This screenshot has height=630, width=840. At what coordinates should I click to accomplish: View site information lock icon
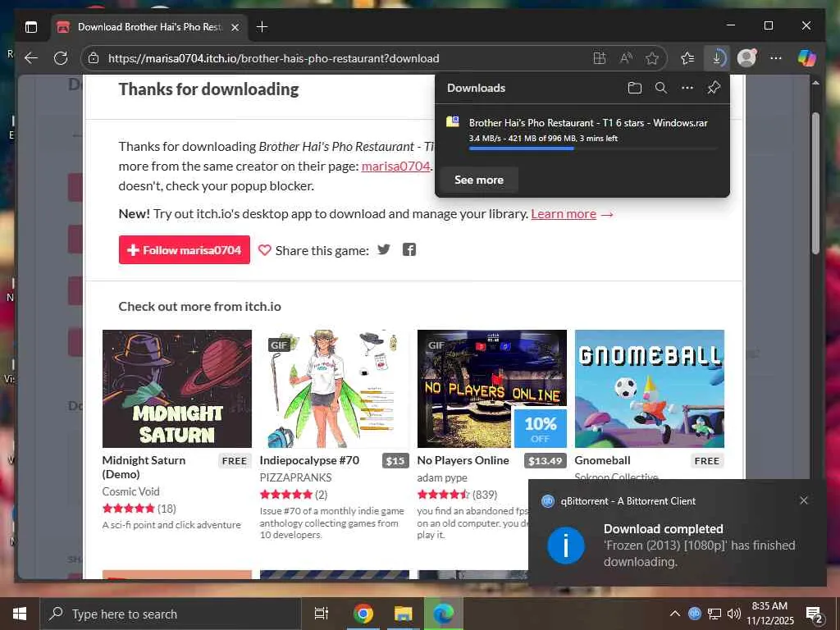[94, 58]
